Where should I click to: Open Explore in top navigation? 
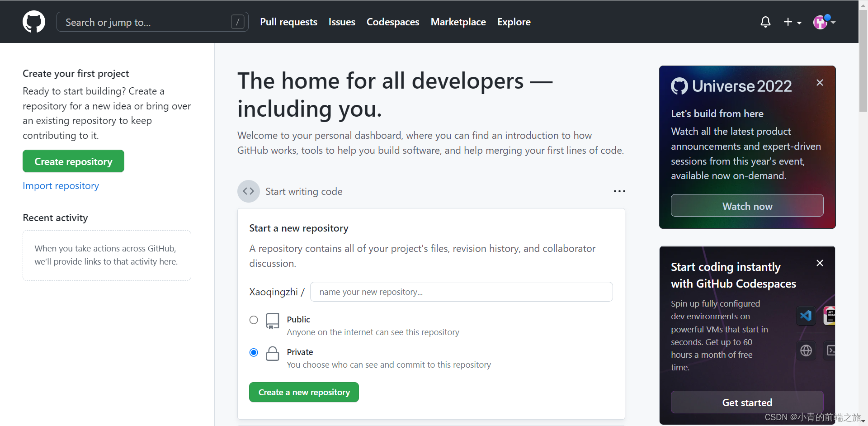(x=514, y=22)
